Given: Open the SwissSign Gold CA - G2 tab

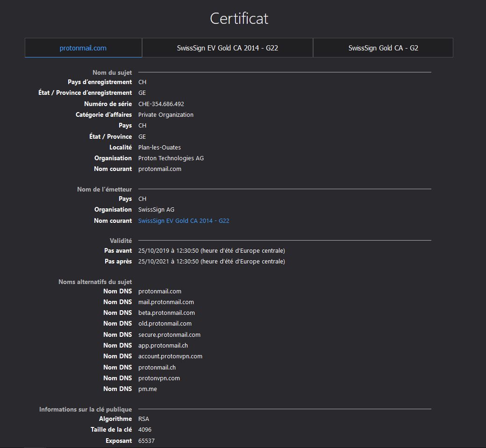Looking at the screenshot, I should coord(383,48).
